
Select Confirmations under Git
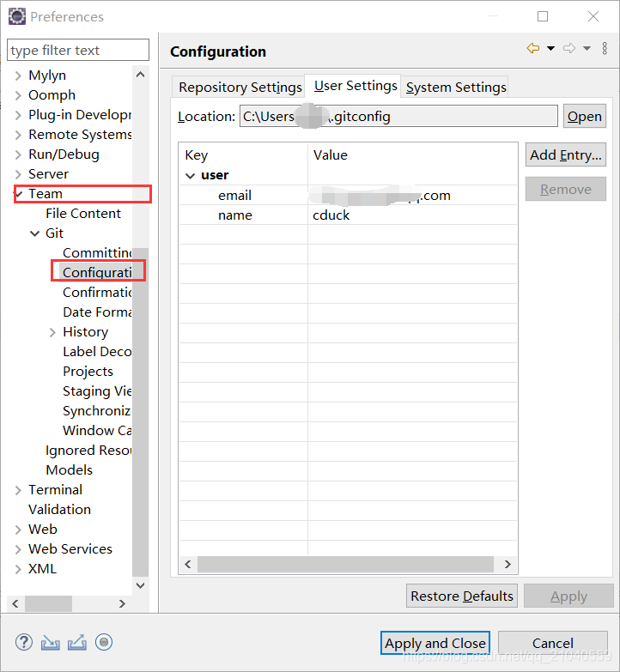pos(97,293)
